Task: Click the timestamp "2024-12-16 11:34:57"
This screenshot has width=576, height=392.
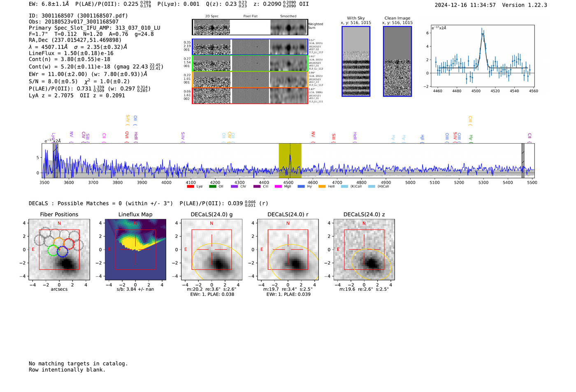Action: (465, 5)
